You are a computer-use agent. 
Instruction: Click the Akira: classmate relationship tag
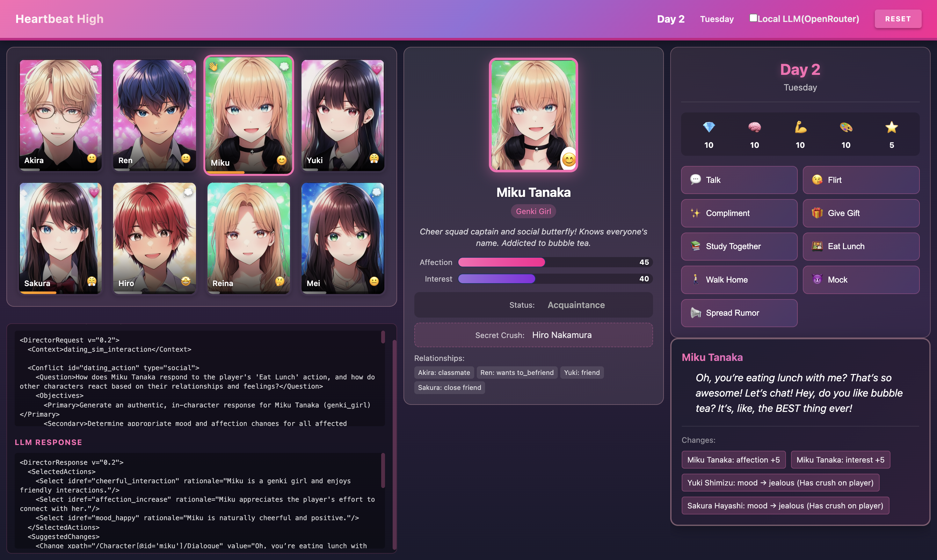pyautogui.click(x=444, y=372)
